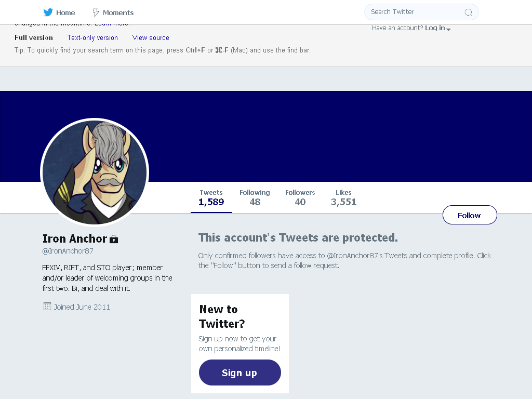This screenshot has height=399, width=532.
Task: Click the joined date calendar icon
Action: pyautogui.click(x=47, y=307)
